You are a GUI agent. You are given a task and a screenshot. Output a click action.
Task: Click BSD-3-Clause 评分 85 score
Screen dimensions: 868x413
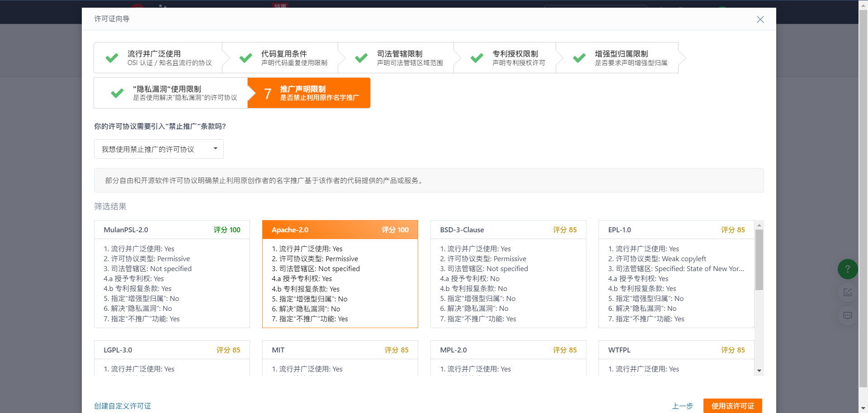tap(565, 230)
